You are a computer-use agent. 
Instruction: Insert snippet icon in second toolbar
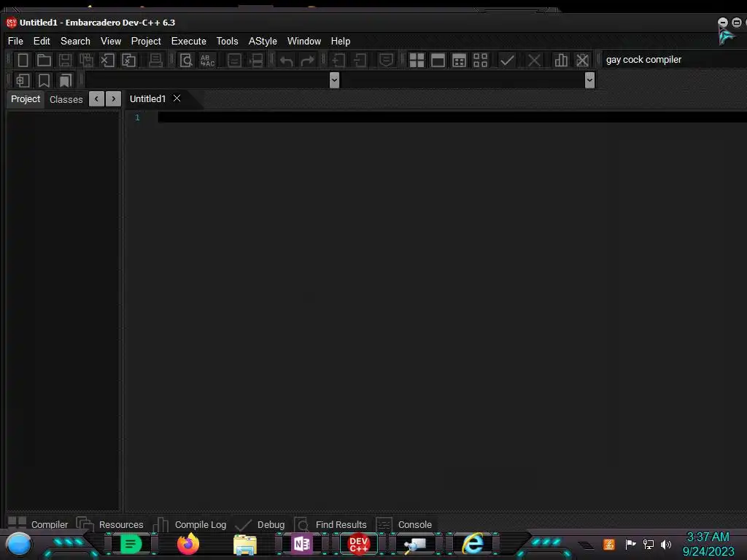click(23, 80)
